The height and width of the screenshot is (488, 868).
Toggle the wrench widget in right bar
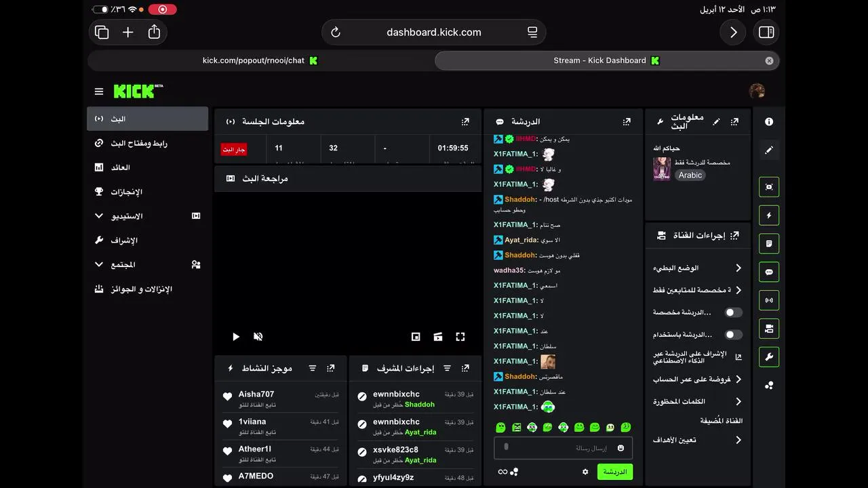tap(769, 357)
